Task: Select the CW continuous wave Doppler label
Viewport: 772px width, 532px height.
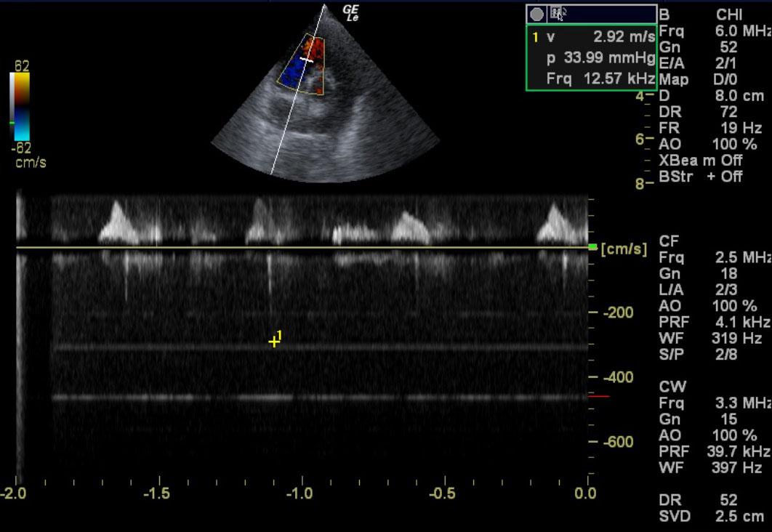Action: (x=672, y=386)
